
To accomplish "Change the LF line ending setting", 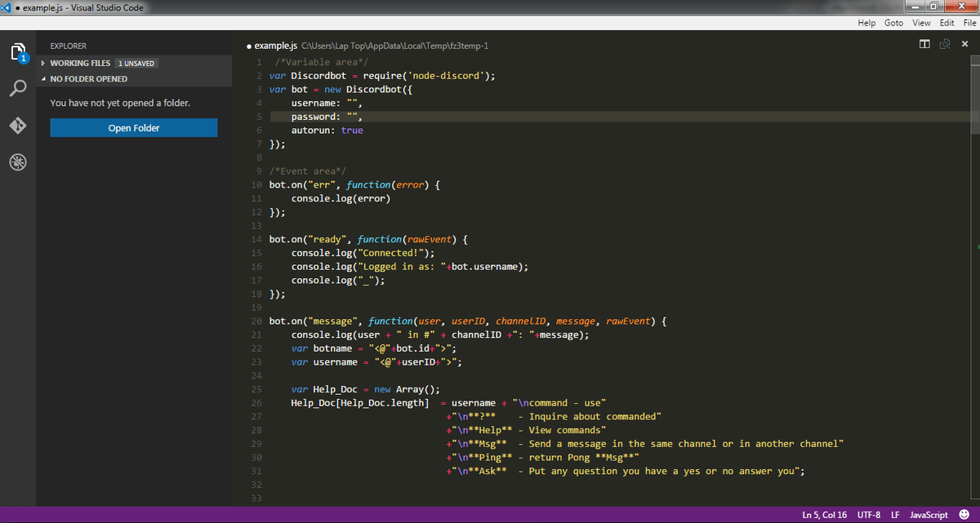I will (x=895, y=515).
